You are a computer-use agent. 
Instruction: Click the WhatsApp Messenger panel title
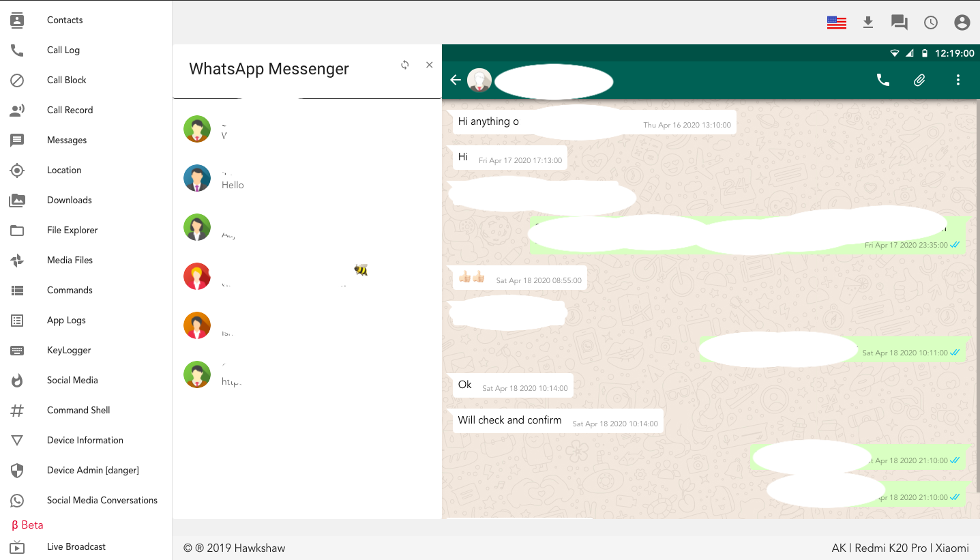pos(269,69)
